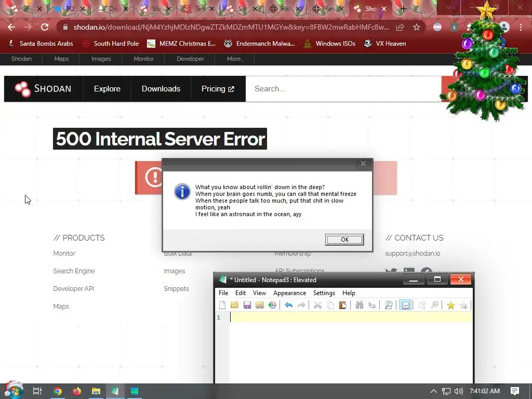Click the Developer API footer link
Viewport: 532px width, 399px height.
pos(74,289)
